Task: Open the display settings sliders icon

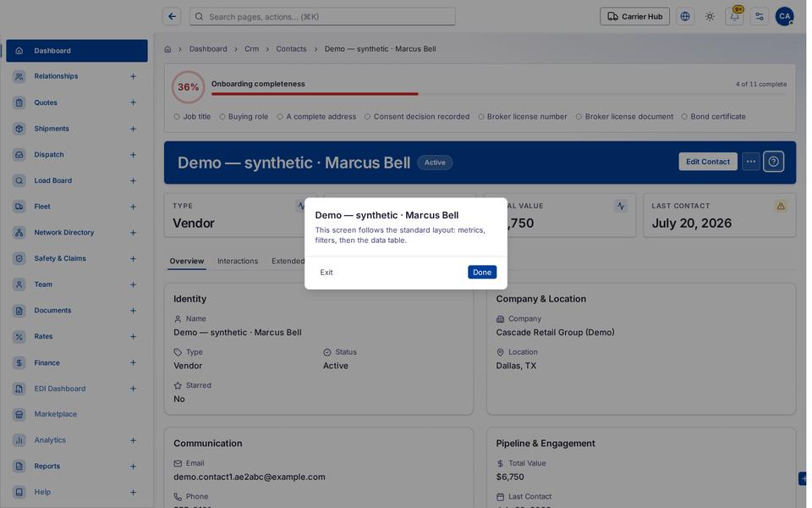Action: click(x=760, y=17)
